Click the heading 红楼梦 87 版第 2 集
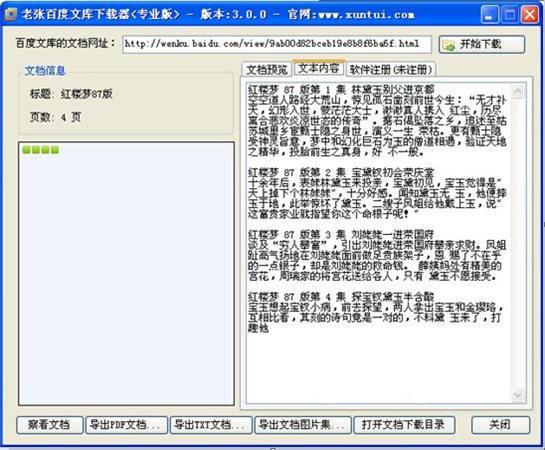This screenshot has width=545, height=450. (x=341, y=172)
